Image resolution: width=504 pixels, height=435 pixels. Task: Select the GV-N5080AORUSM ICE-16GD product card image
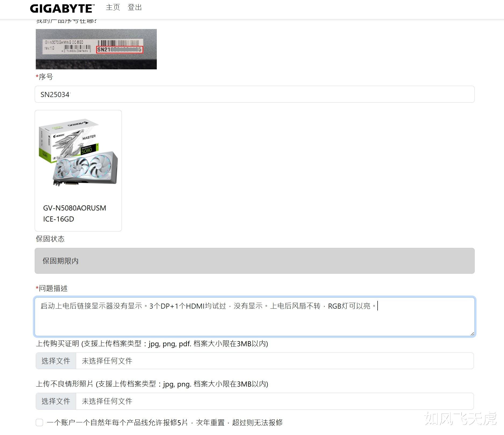[x=78, y=152]
